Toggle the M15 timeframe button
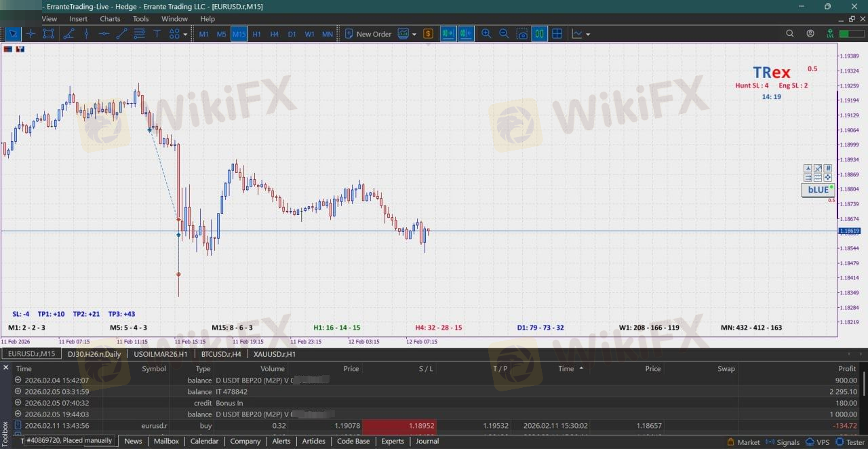This screenshot has height=449, width=868. [x=239, y=34]
